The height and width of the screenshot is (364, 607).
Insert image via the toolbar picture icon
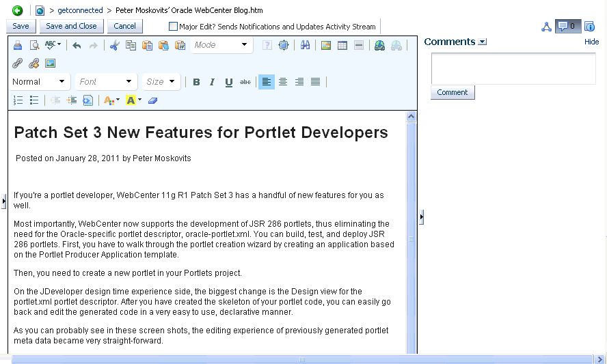coord(326,45)
